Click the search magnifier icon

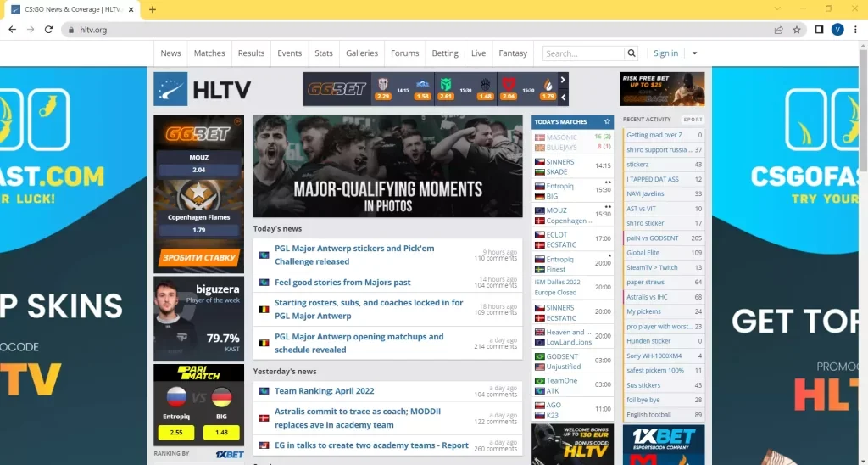point(631,53)
